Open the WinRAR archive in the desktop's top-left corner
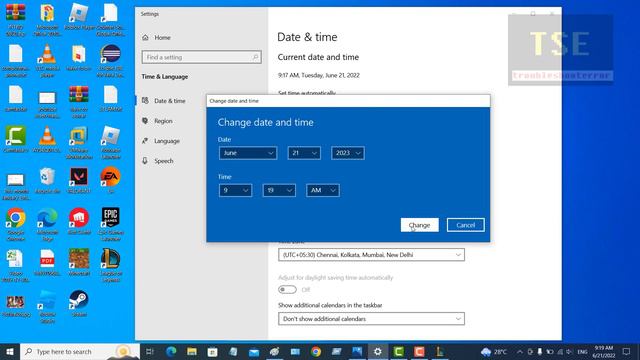Viewport: 640px width, 360px height. [x=16, y=20]
